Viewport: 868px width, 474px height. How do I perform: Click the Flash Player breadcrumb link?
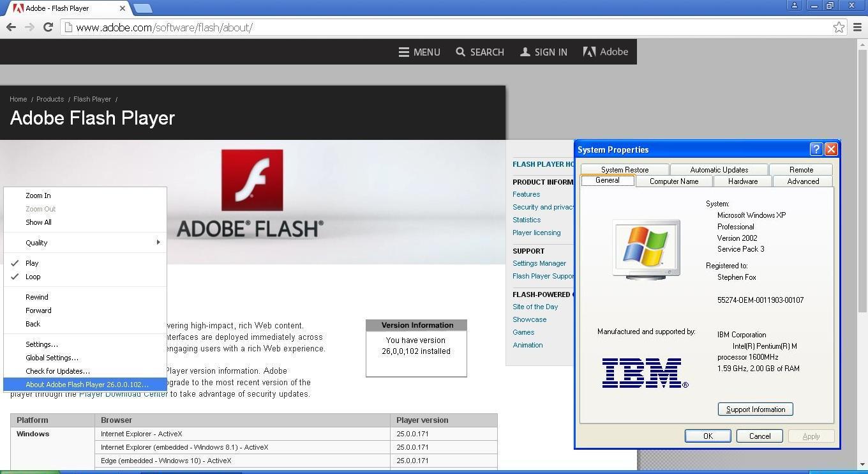point(92,99)
